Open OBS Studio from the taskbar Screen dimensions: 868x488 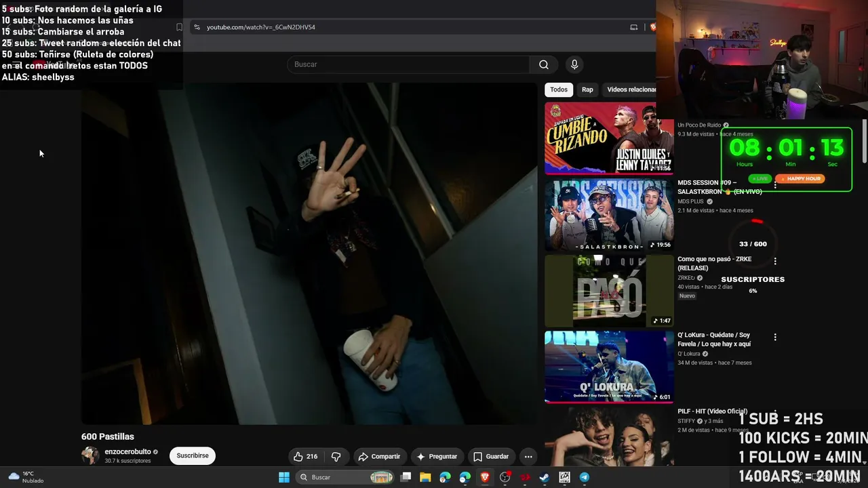click(x=505, y=477)
